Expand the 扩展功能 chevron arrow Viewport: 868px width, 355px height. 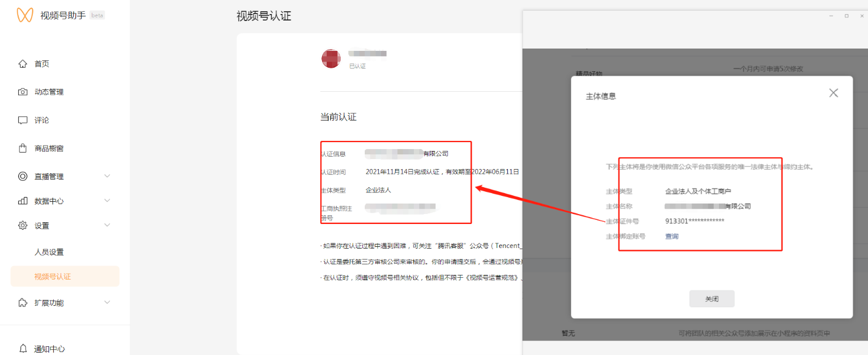[x=107, y=302]
